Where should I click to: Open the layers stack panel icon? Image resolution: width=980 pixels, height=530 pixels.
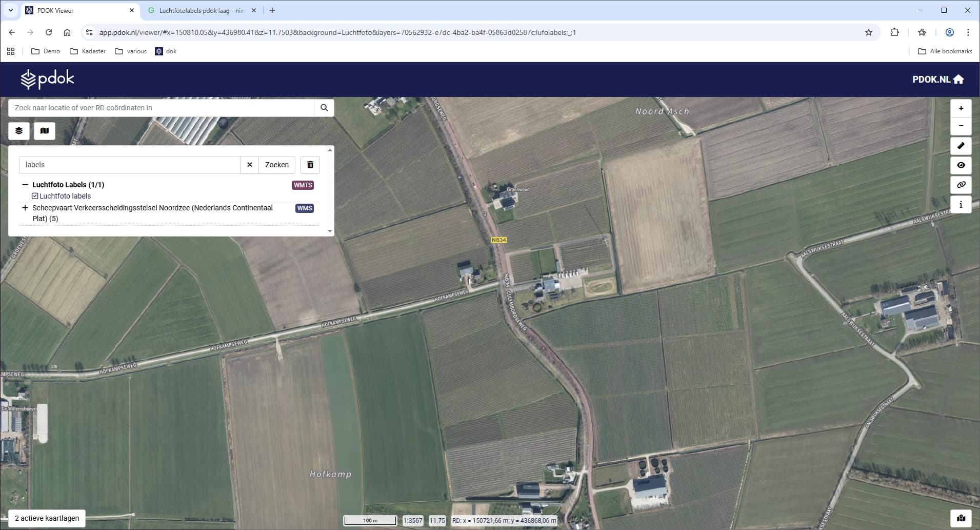coord(19,131)
